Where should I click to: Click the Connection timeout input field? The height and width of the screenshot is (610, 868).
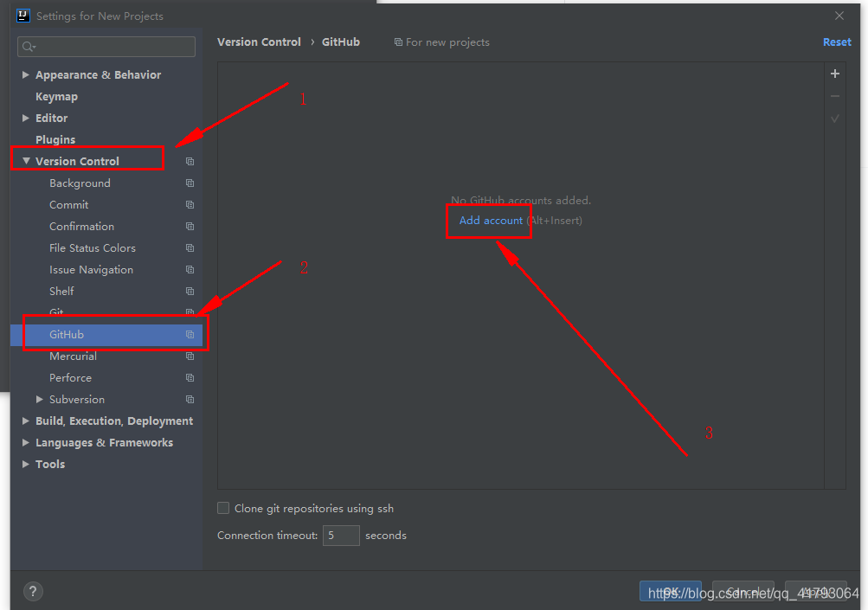point(341,536)
